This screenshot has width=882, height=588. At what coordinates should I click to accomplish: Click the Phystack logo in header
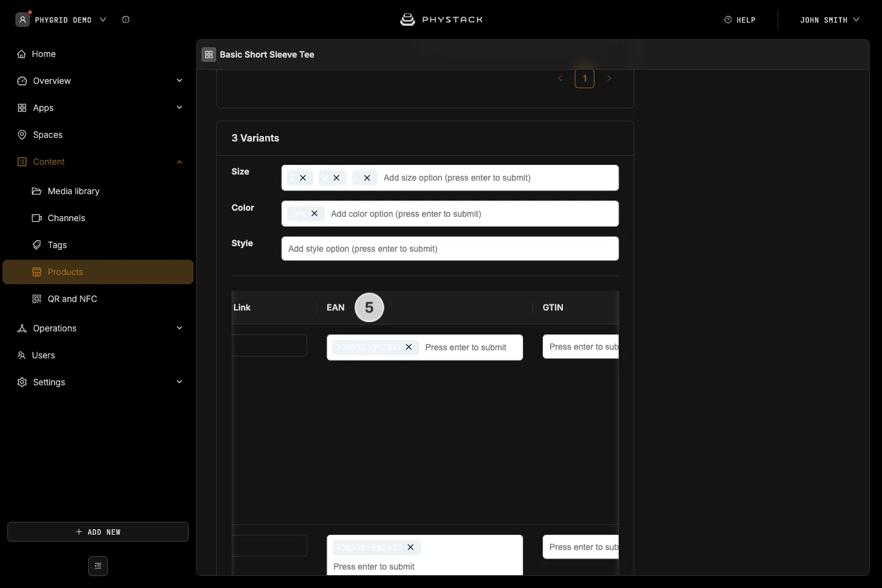coord(441,20)
